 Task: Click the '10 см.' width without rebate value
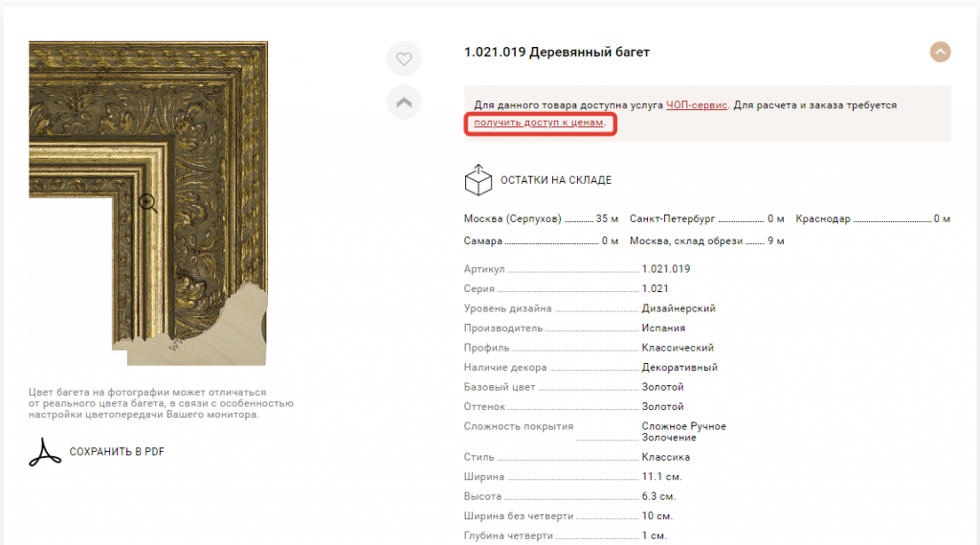click(x=657, y=516)
